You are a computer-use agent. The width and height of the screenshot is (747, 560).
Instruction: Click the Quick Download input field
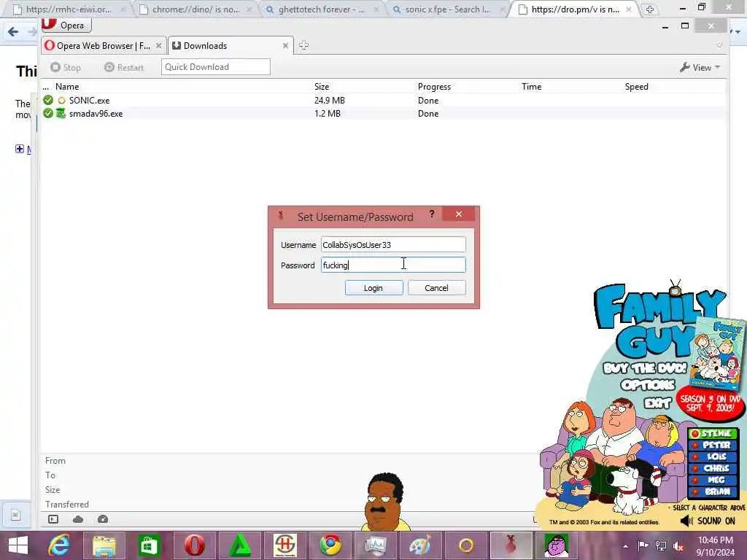[x=216, y=66]
